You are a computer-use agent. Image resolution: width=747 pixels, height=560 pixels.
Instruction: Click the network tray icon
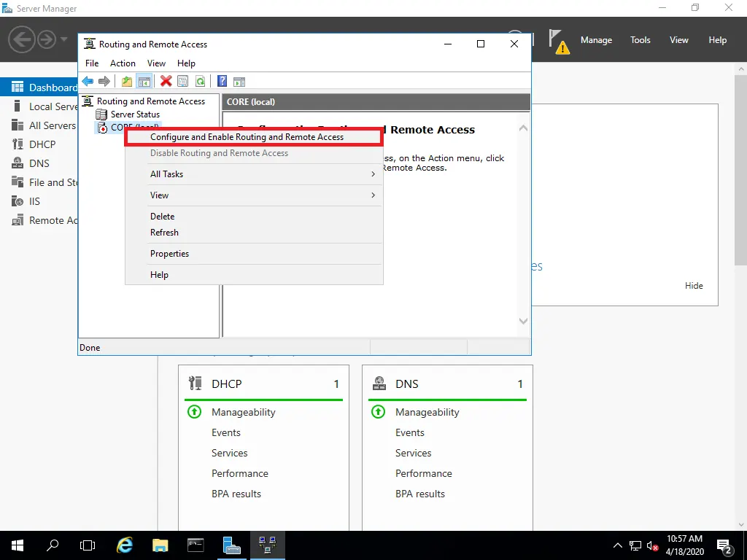(x=635, y=545)
